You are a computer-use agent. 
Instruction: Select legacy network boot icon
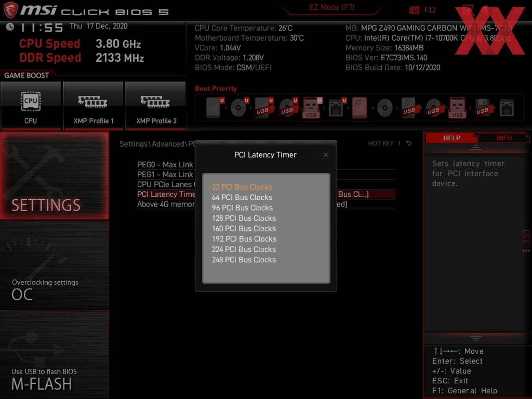507,108
